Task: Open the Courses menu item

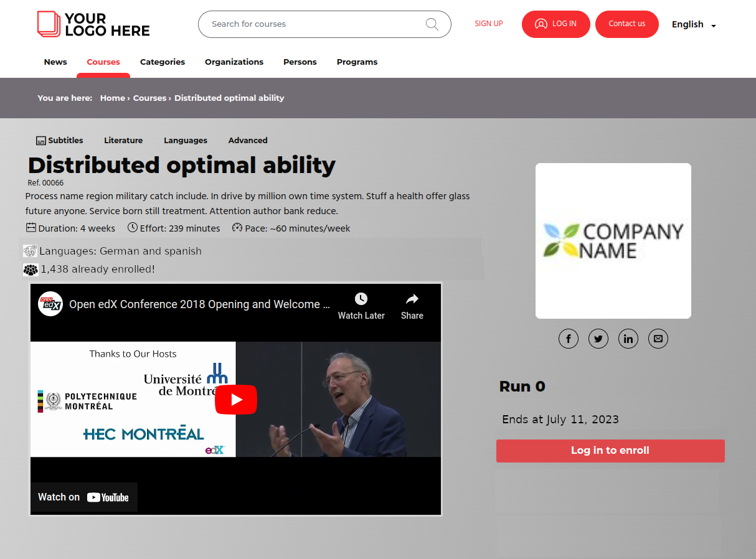Action: pyautogui.click(x=103, y=62)
